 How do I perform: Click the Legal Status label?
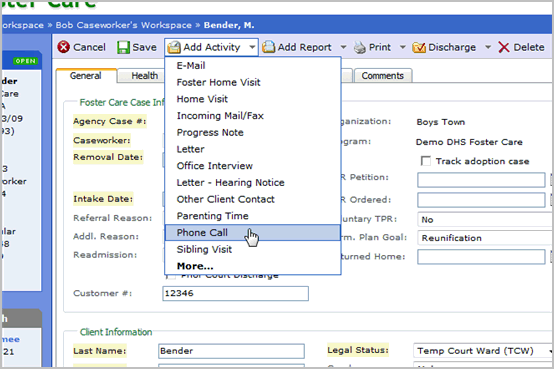click(x=358, y=350)
